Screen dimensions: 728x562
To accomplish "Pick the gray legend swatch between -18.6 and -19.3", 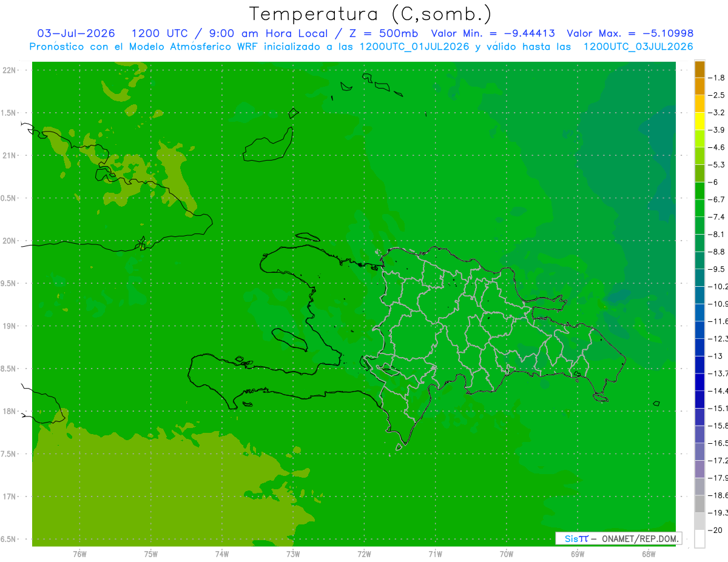I will coord(699,504).
